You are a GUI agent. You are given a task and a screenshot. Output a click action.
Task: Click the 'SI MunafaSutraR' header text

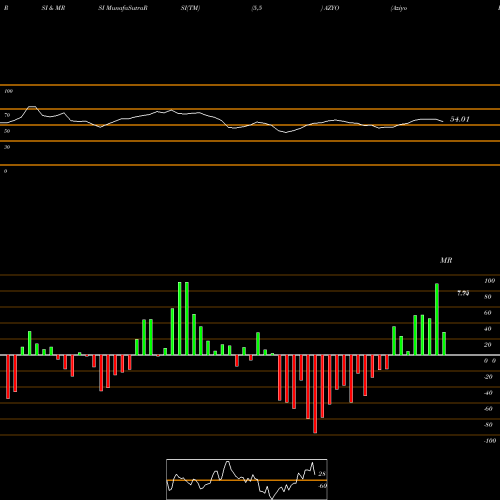click(x=123, y=8)
